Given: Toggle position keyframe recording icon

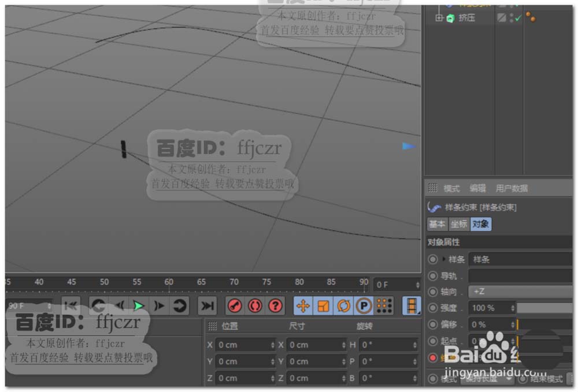Looking at the screenshot, I should pyautogui.click(x=303, y=305).
